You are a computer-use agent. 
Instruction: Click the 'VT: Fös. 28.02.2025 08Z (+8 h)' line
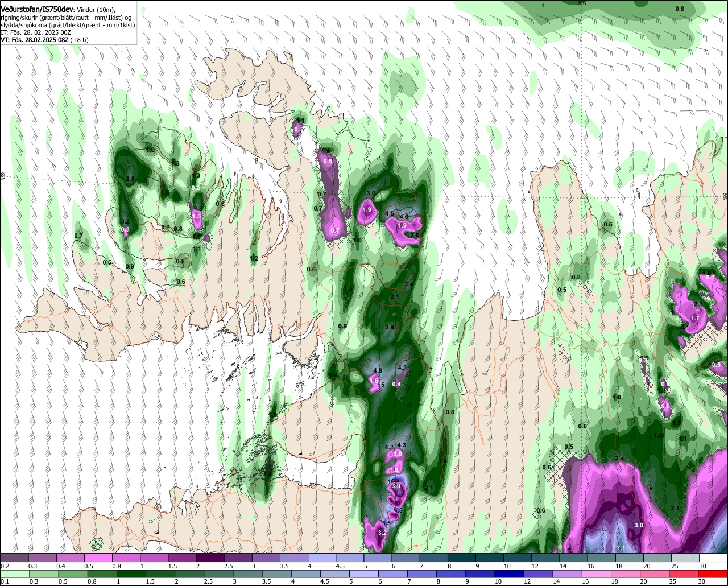[x=44, y=40]
